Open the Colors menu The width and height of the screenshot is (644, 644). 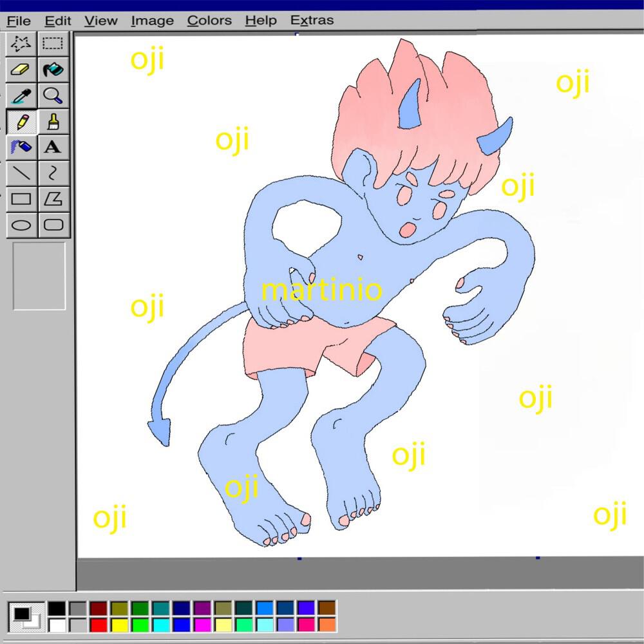209,21
